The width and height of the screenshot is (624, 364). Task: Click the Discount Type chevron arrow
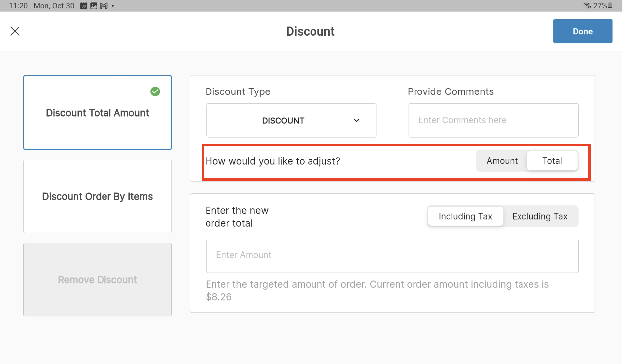click(356, 120)
